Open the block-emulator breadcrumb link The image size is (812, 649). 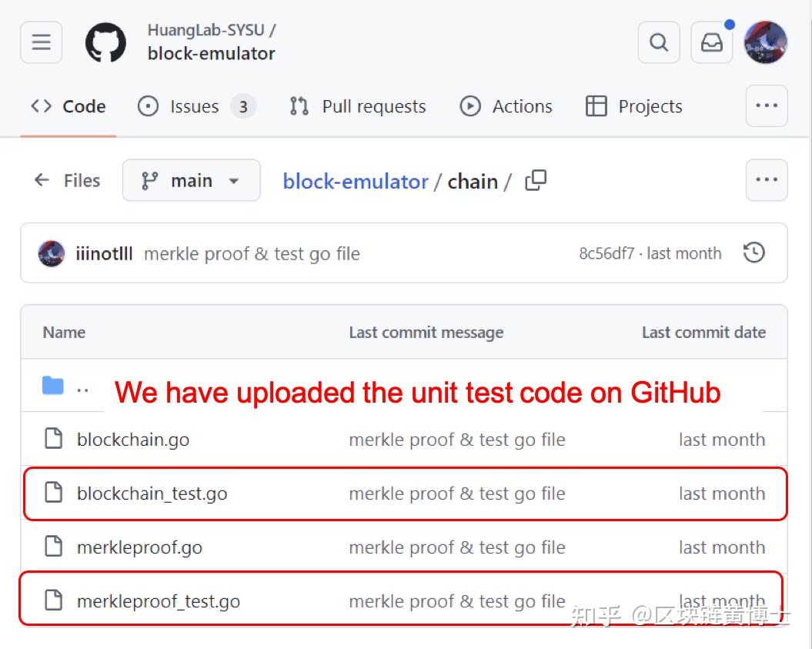click(355, 182)
